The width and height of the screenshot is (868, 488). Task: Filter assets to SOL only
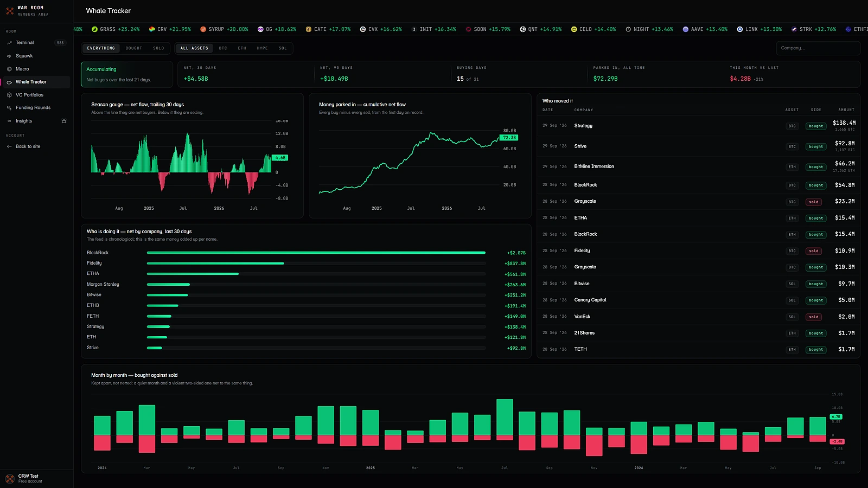283,48
